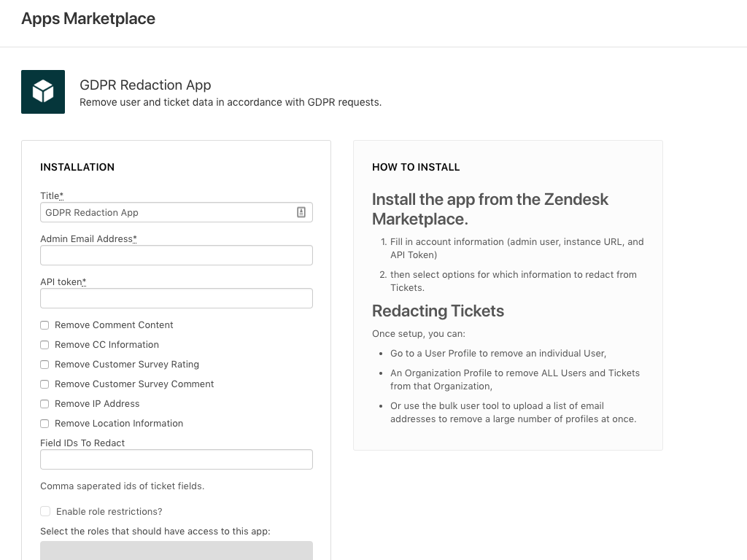Click the API token label
747x560 pixels.
(x=63, y=282)
